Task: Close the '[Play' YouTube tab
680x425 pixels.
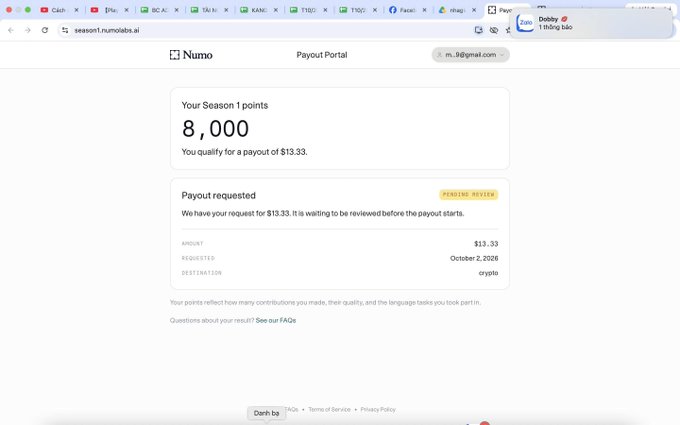Action: coord(126,10)
